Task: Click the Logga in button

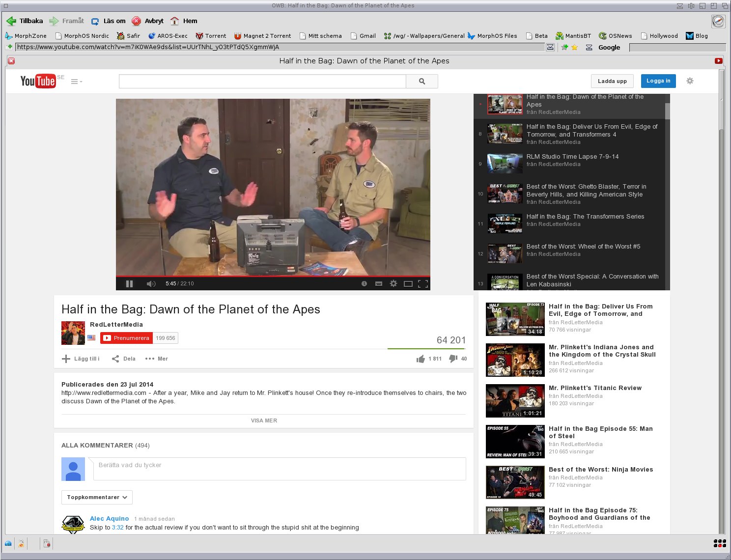Action: coord(658,81)
